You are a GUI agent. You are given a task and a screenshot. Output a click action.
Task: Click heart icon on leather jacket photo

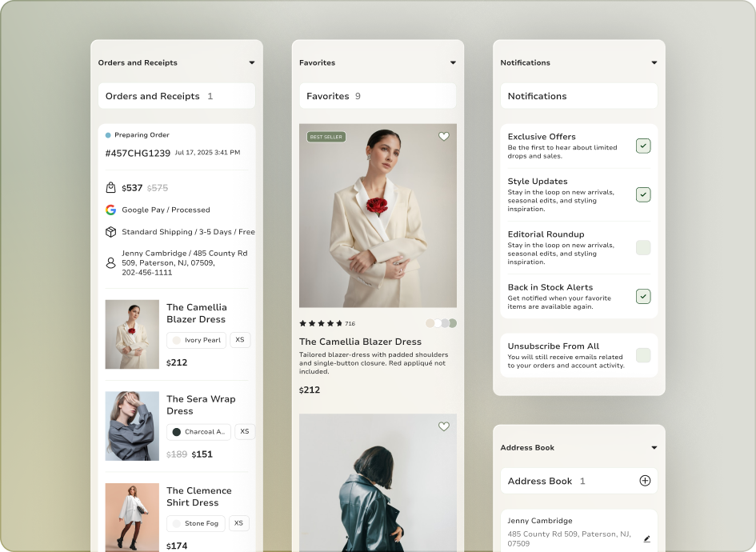click(444, 426)
